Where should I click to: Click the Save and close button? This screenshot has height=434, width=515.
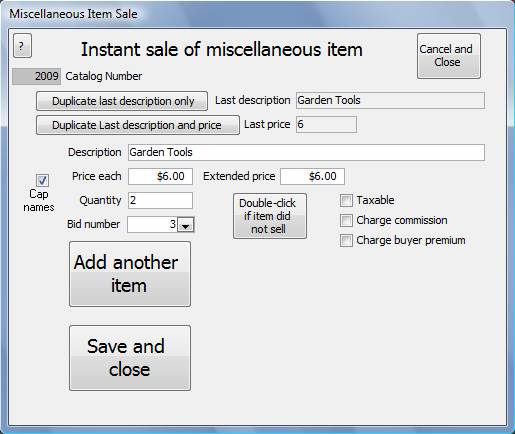(130, 358)
